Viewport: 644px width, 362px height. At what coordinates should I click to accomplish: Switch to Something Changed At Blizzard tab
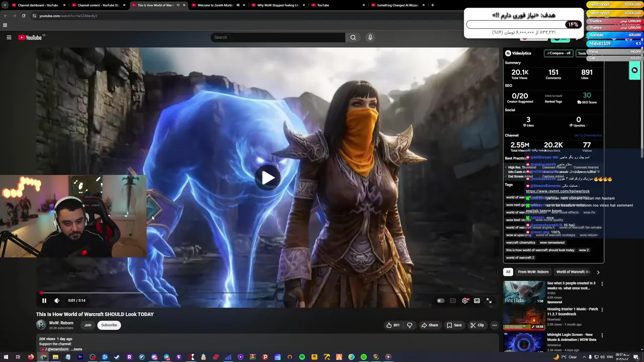[x=397, y=5]
